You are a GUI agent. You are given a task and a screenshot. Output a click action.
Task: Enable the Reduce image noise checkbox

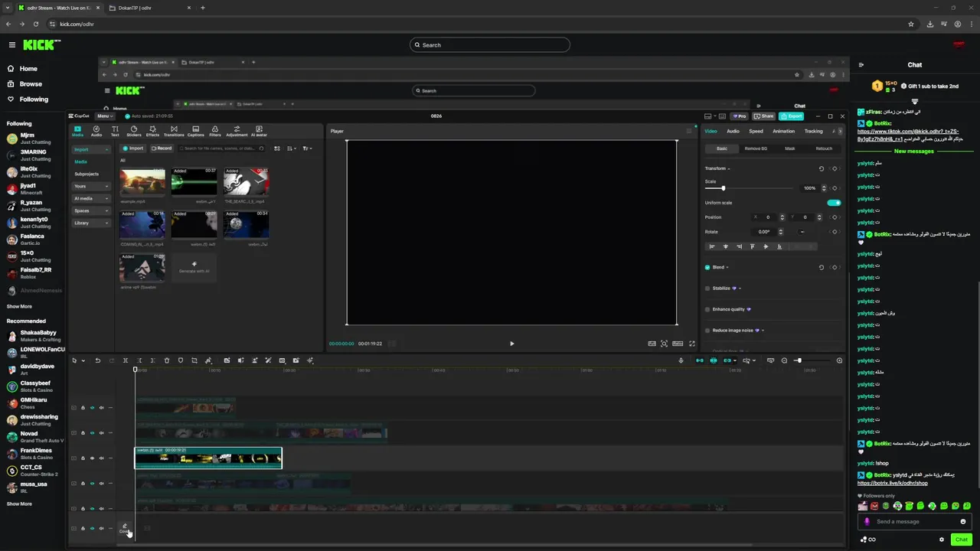point(707,331)
